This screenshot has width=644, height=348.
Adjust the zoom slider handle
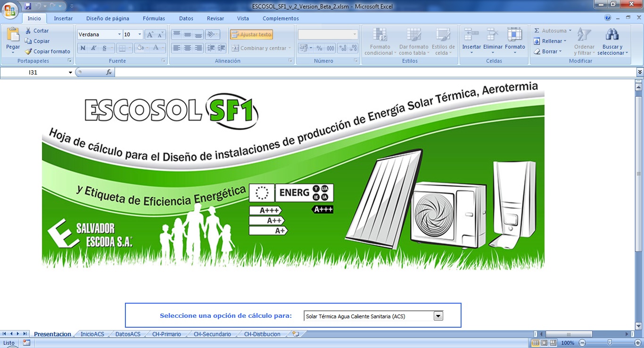pyautogui.click(x=610, y=343)
